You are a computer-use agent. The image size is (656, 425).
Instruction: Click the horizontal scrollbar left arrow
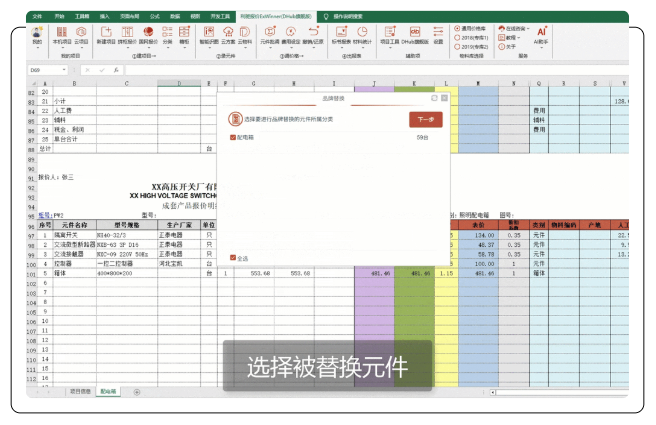pyautogui.click(x=493, y=392)
